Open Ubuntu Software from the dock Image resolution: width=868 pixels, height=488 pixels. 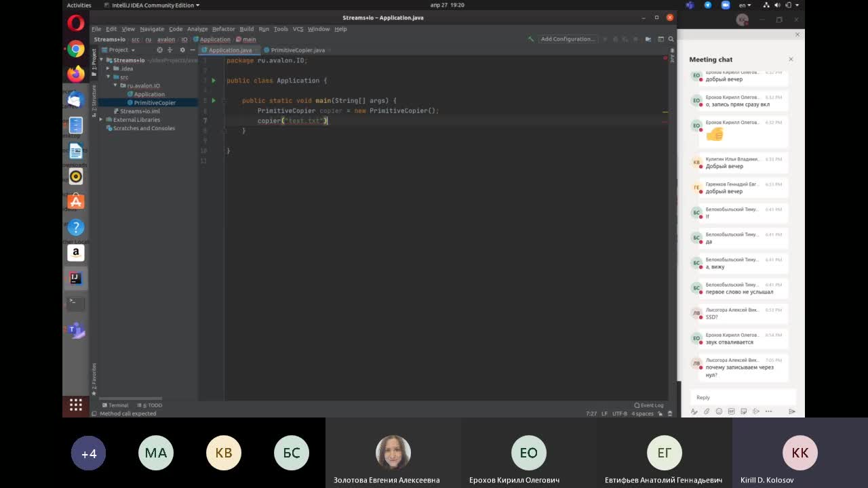pos(76,201)
